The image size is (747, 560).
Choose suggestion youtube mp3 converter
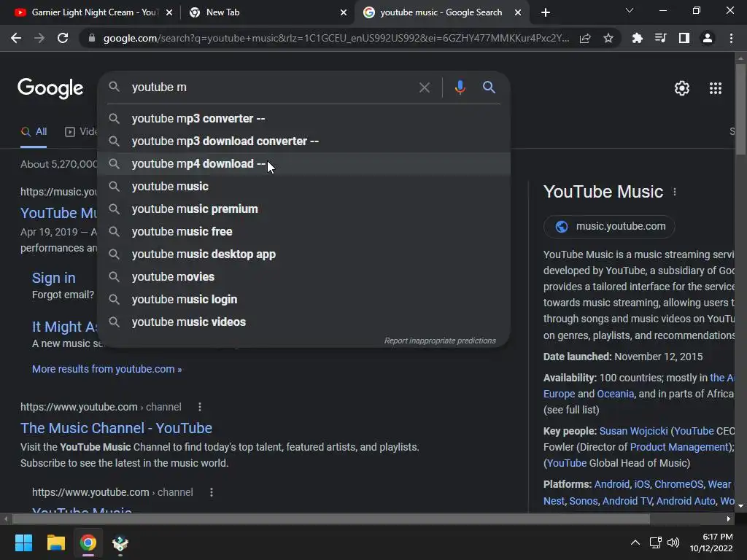tap(304, 119)
